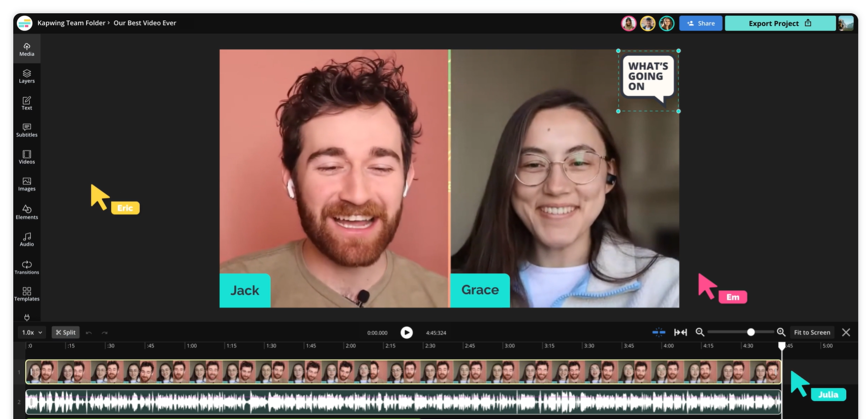The image size is (868, 419).
Task: Open the Elements panel
Action: pyautogui.click(x=27, y=212)
